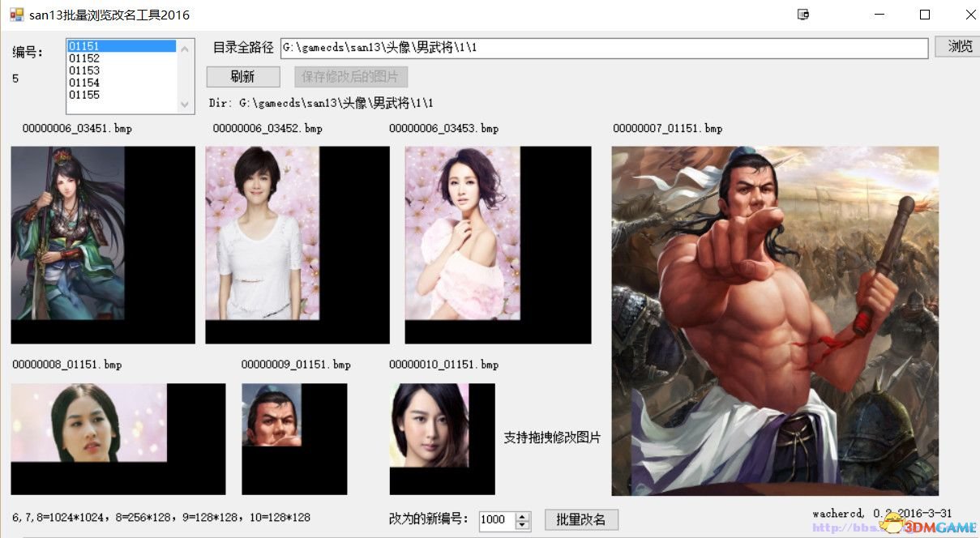Screen dimensions: 980x538
Task: Click the 00000008_01151.bmp file name label
Action: 67,365
